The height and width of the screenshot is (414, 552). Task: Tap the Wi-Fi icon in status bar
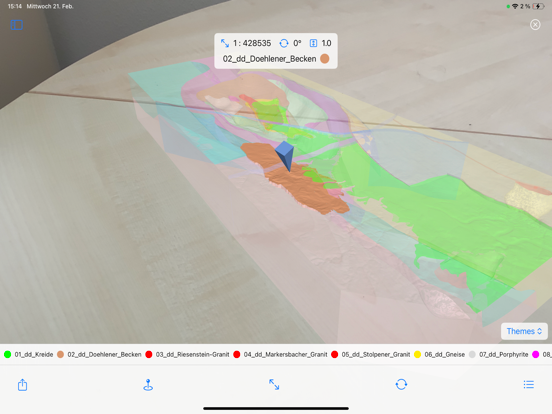515,6
